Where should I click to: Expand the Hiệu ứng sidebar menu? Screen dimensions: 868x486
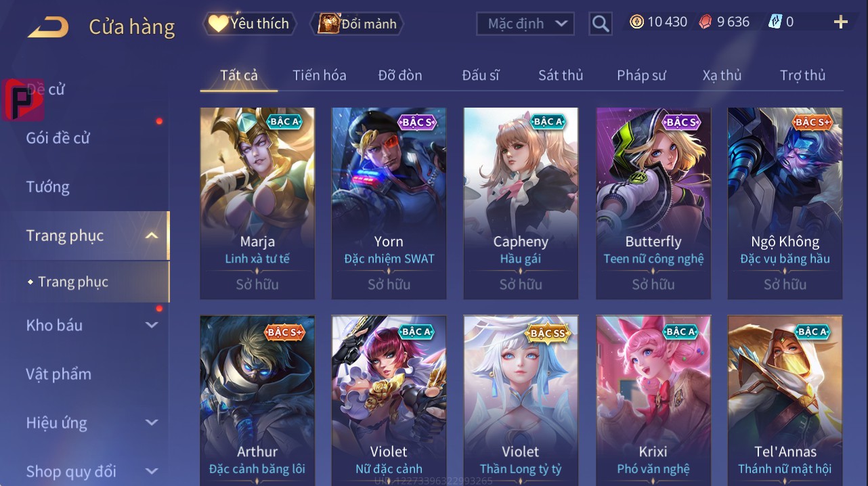[x=152, y=422]
